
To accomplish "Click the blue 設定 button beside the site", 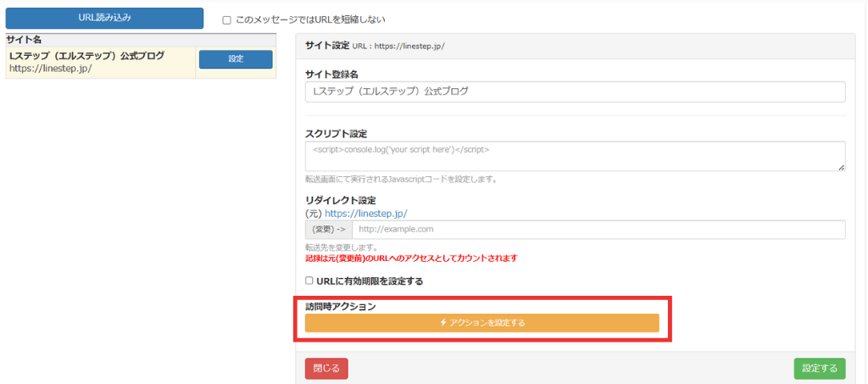I will coord(235,59).
